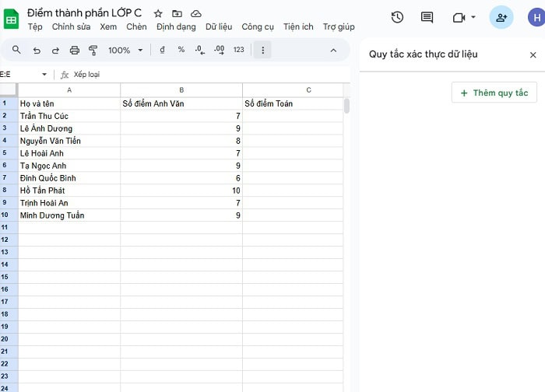Star this spreadsheet document
The width and height of the screenshot is (545, 392).
point(158,14)
